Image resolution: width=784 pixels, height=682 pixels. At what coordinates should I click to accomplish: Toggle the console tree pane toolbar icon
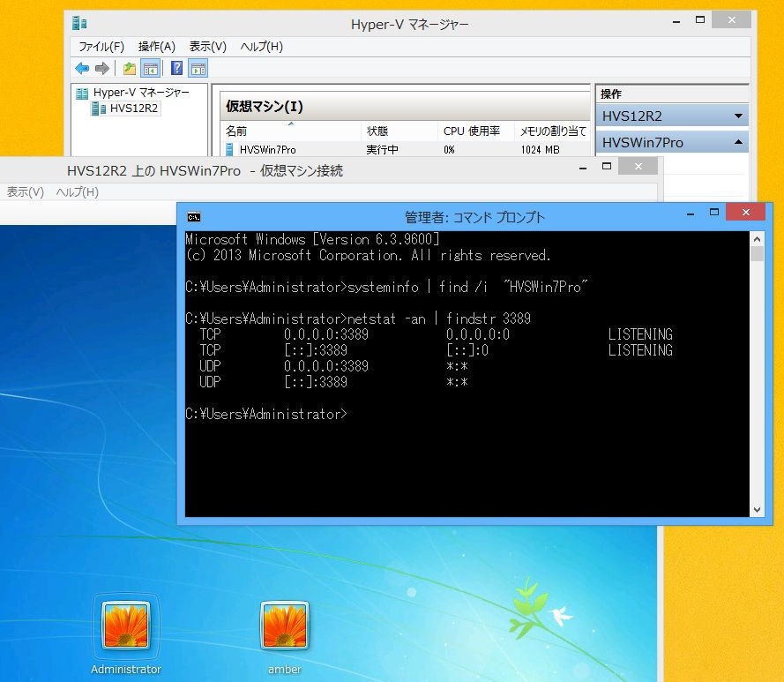point(151,68)
